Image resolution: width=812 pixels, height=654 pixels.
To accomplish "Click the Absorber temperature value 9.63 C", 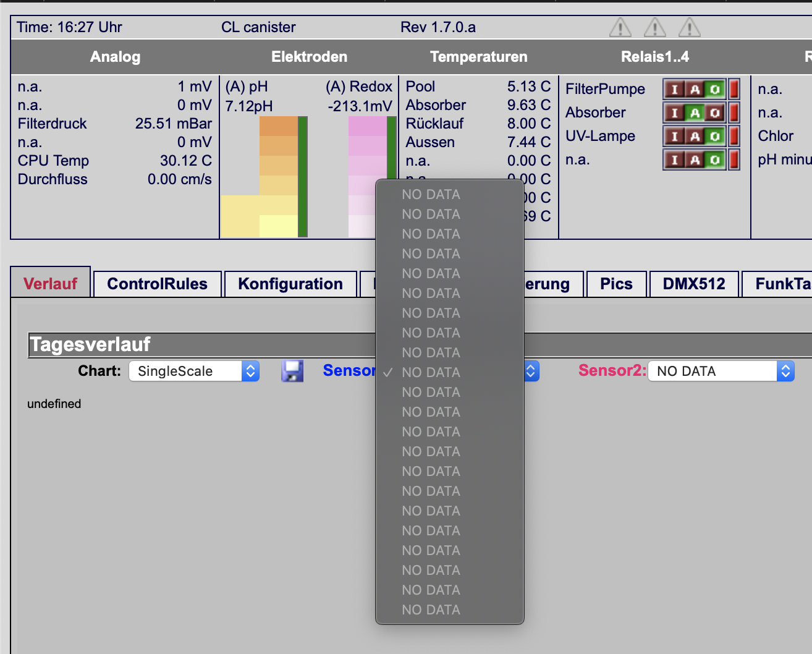I will click(529, 105).
